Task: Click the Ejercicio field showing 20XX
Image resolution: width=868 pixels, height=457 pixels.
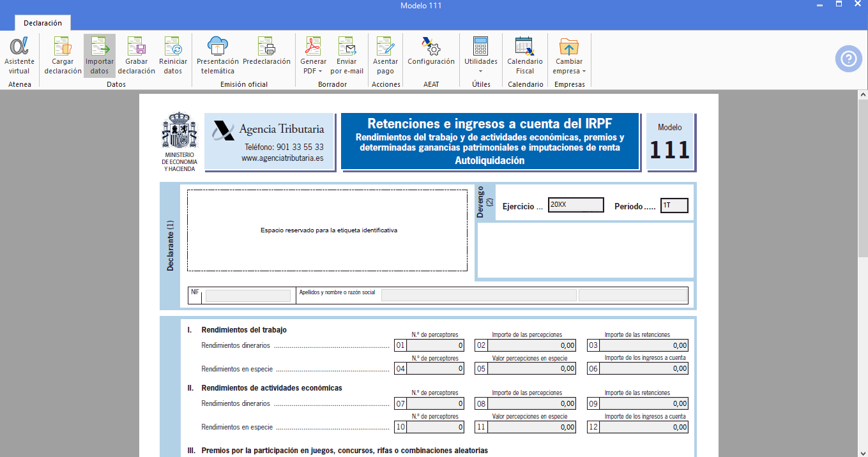Action: coord(576,205)
